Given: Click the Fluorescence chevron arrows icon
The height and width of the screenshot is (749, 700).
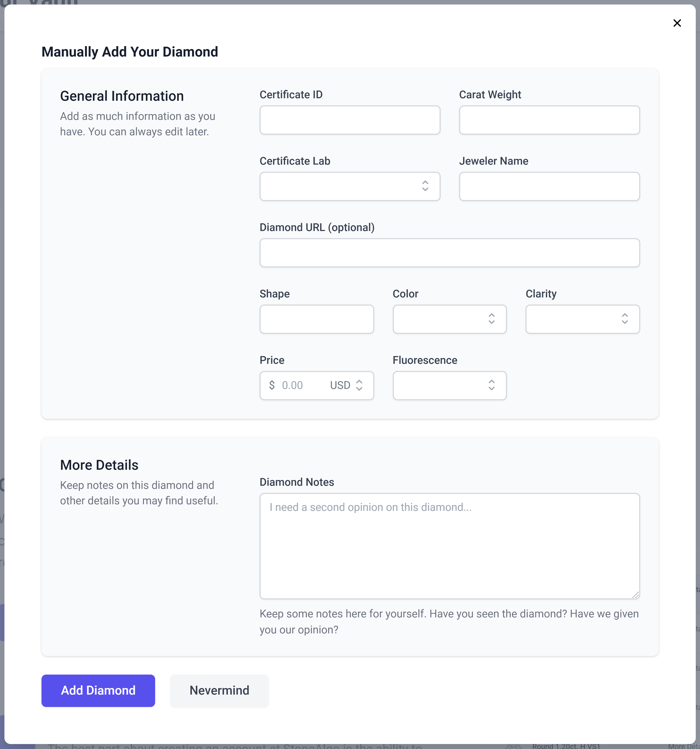Looking at the screenshot, I should point(491,385).
